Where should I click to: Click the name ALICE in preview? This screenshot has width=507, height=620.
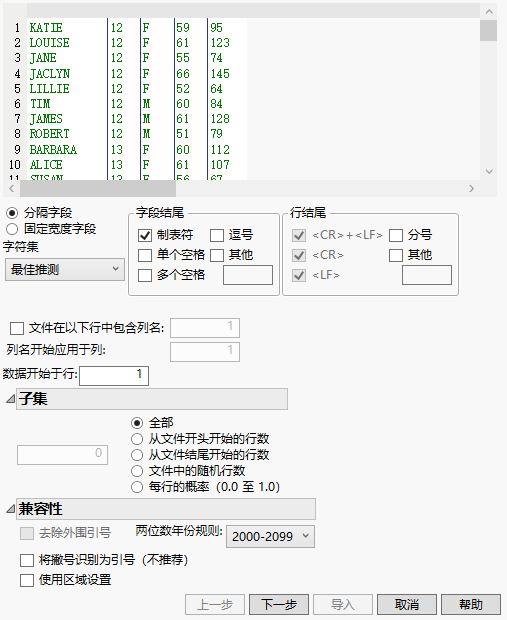point(46,164)
